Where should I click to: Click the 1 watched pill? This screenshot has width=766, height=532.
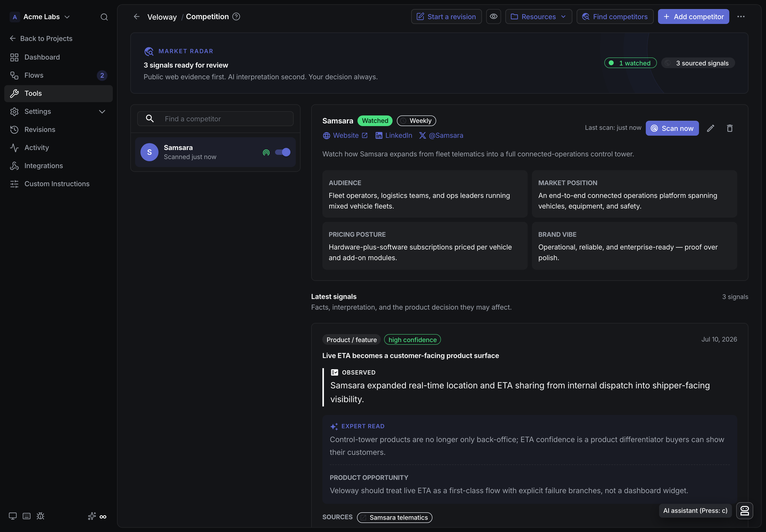pos(630,63)
